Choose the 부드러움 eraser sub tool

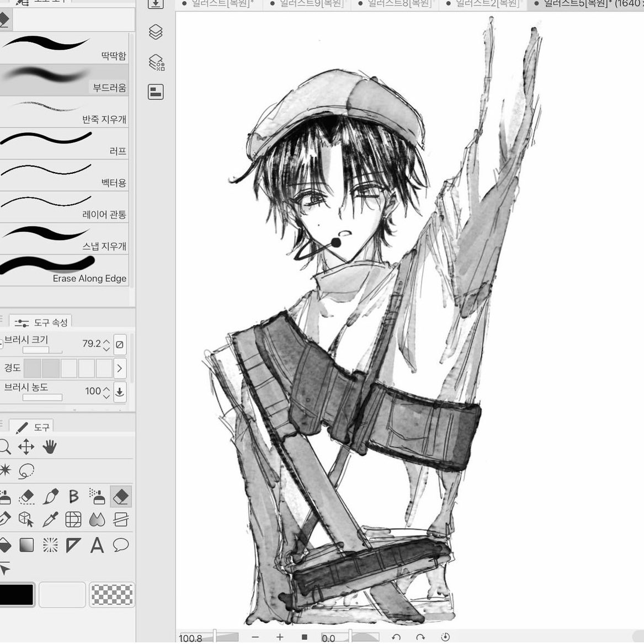[x=65, y=80]
